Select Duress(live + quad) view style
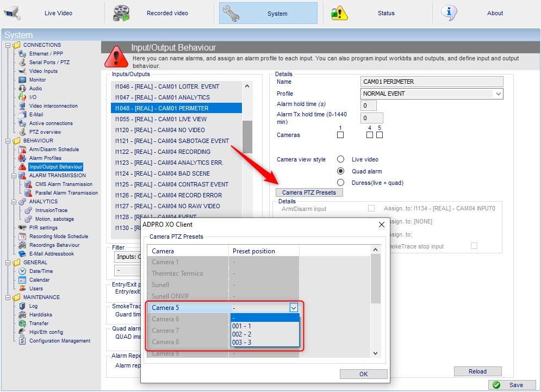Viewport: 541px width, 392px height. pos(340,183)
